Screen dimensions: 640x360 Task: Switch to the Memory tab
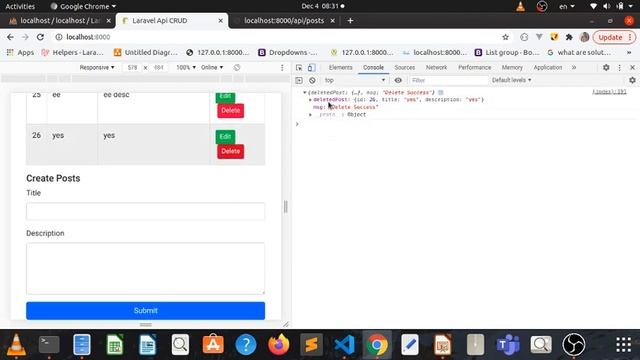click(x=512, y=68)
